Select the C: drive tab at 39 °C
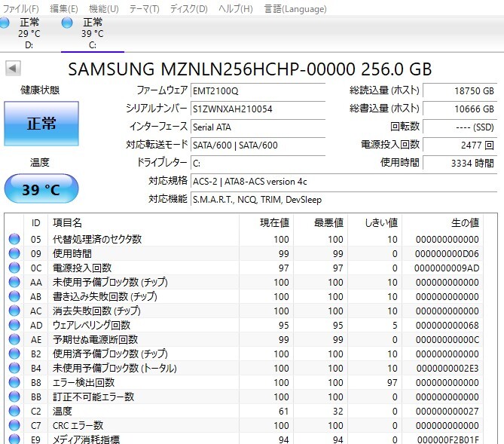 click(x=93, y=34)
